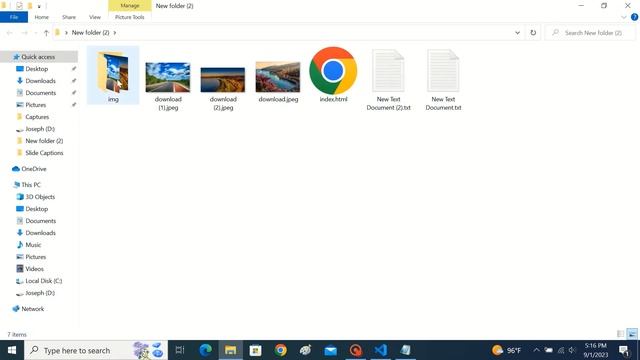Open pinned Pictures under Quick access

click(x=36, y=105)
